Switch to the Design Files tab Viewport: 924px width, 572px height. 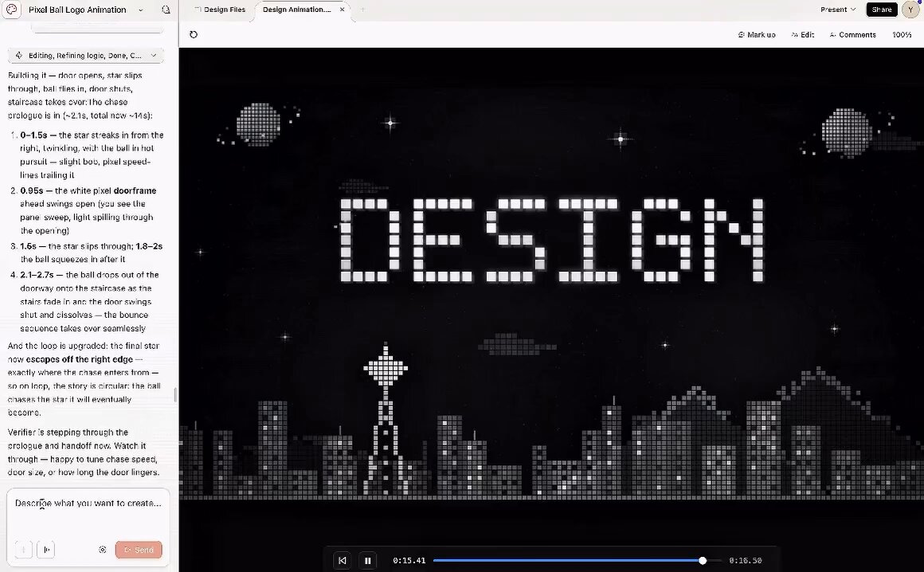220,10
